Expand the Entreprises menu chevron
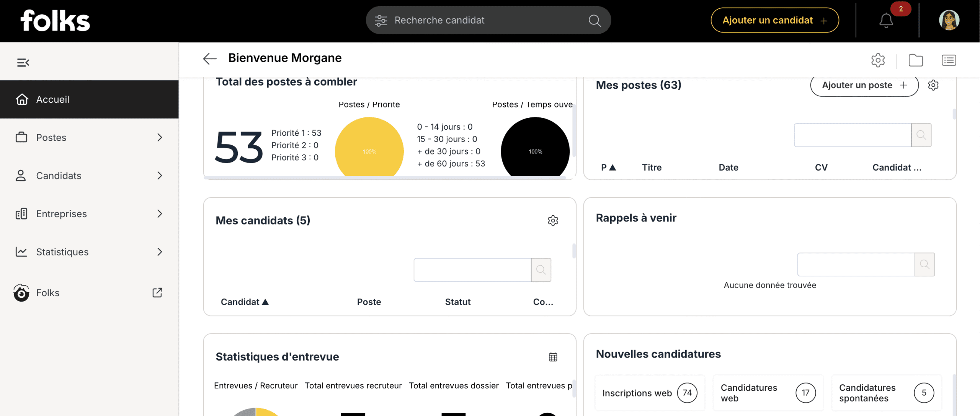 tap(160, 214)
